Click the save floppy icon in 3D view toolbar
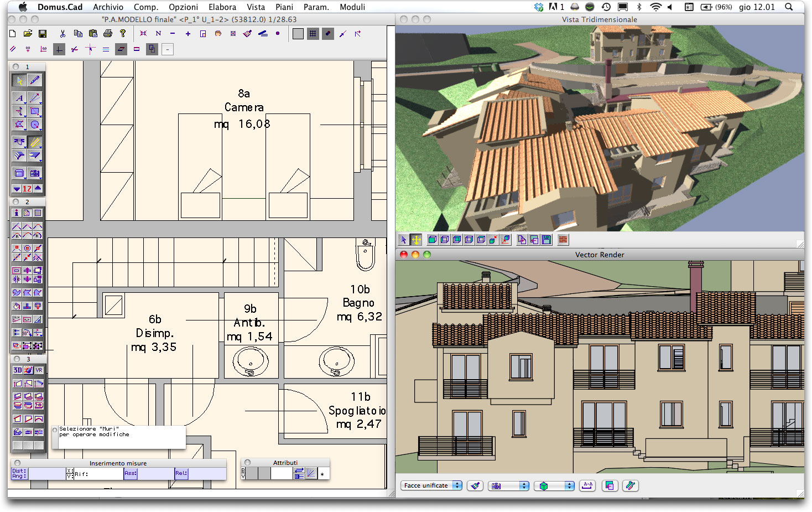Screen dimensions: 812x512 click(x=546, y=240)
